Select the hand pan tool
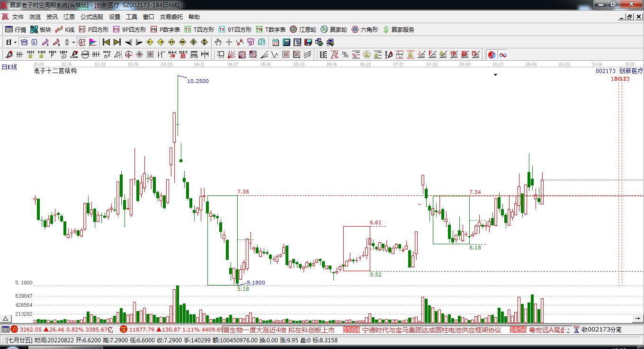The width and height of the screenshot is (644, 349). coord(218,42)
